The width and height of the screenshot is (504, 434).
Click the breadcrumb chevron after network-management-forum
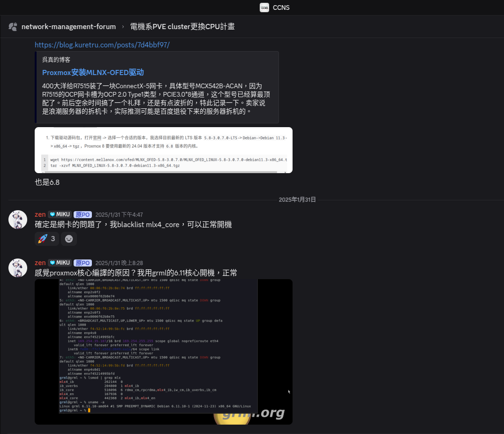[123, 27]
